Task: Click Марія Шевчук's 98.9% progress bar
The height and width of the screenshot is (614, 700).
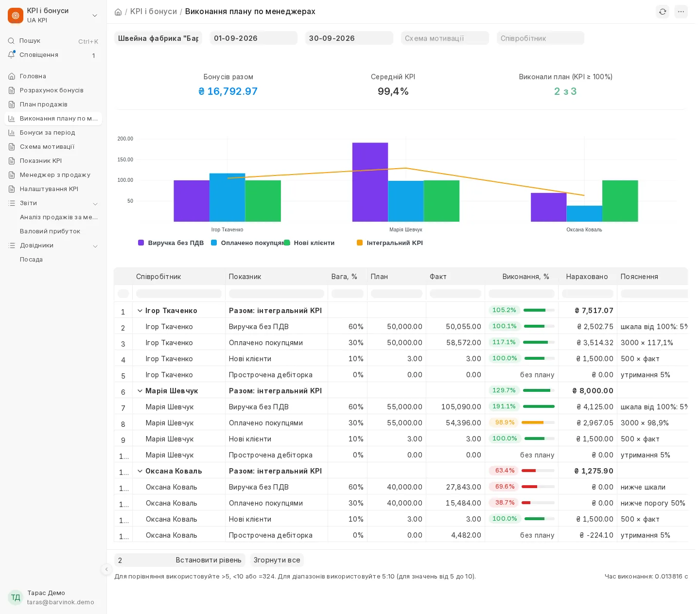Action: 538,422
